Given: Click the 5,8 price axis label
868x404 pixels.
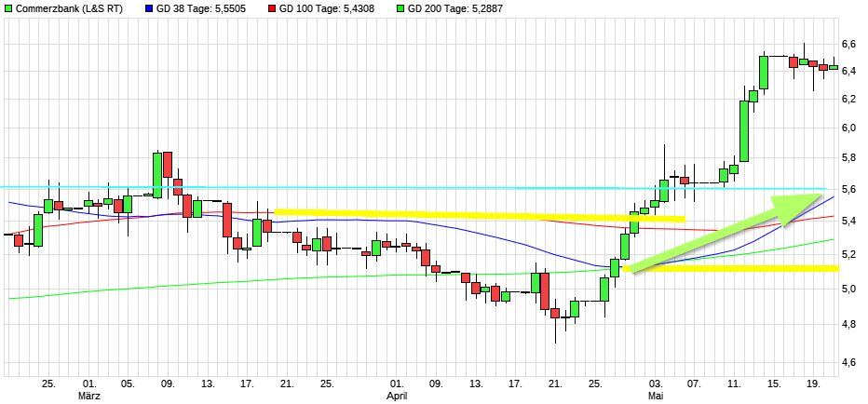Looking at the screenshot, I should 850,158.
